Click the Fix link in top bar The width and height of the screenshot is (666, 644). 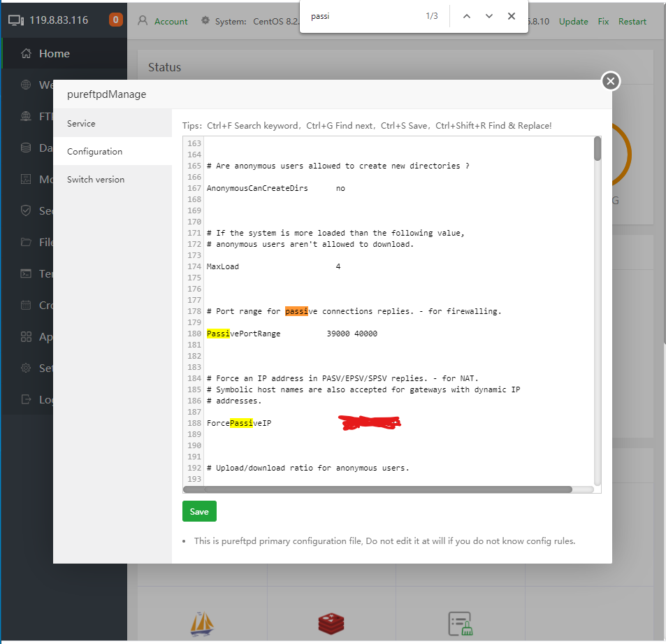coord(603,21)
